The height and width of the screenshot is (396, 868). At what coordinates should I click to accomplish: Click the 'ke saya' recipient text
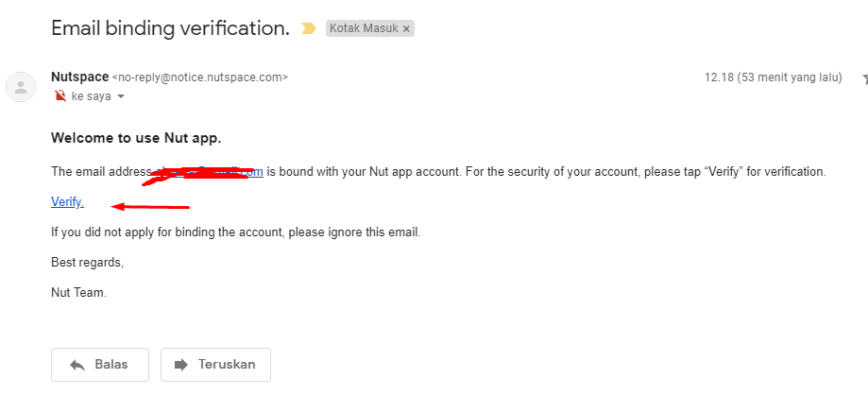(x=92, y=96)
